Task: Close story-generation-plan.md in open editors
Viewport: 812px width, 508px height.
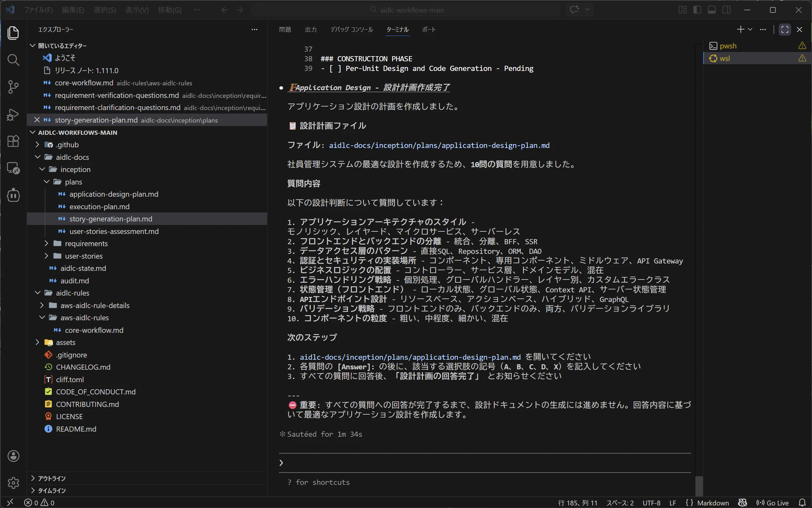Action: tap(37, 120)
